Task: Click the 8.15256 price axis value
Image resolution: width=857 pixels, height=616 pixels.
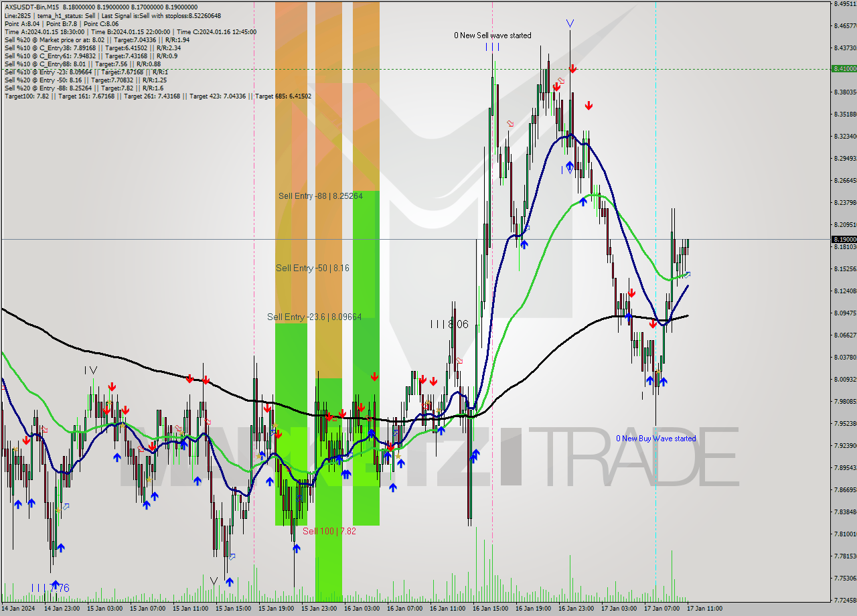Action: point(845,268)
